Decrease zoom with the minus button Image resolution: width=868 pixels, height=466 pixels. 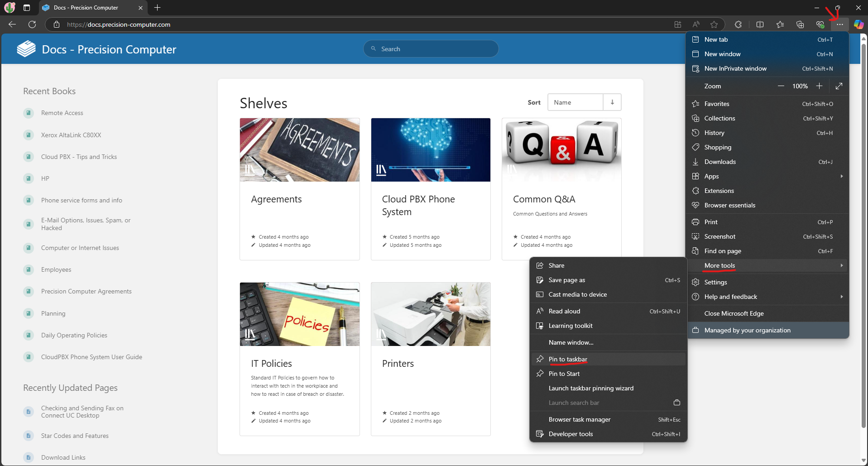pyautogui.click(x=781, y=86)
